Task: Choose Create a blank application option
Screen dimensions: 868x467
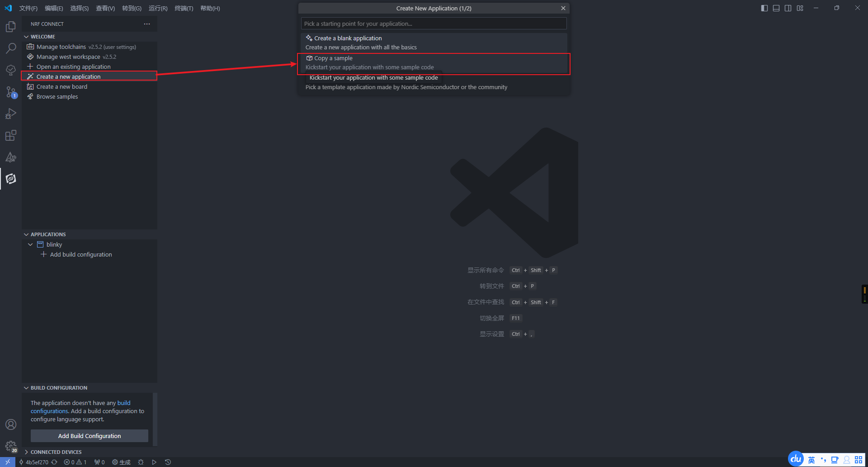Action: click(x=434, y=43)
